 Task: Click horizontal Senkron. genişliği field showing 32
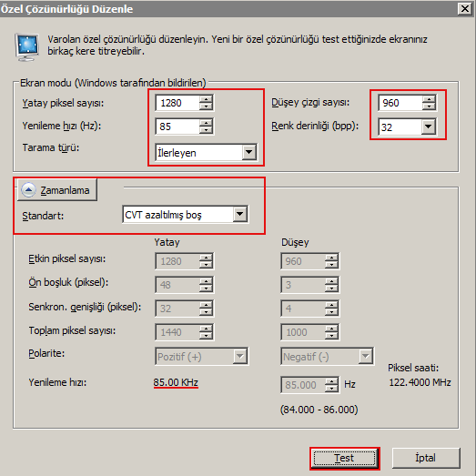[177, 309]
